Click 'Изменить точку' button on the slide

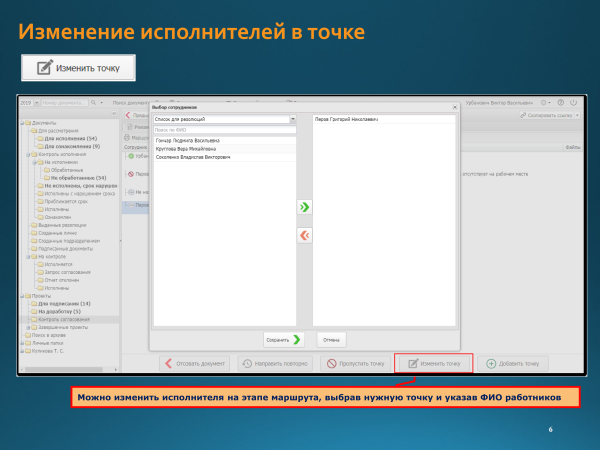78,68
